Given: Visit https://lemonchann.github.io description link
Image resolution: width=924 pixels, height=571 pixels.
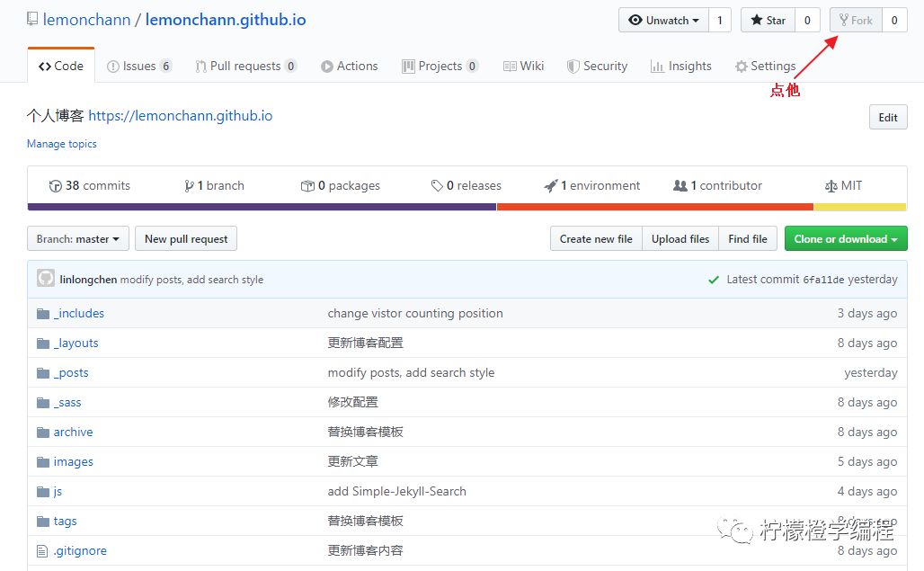Looking at the screenshot, I should click(x=181, y=115).
